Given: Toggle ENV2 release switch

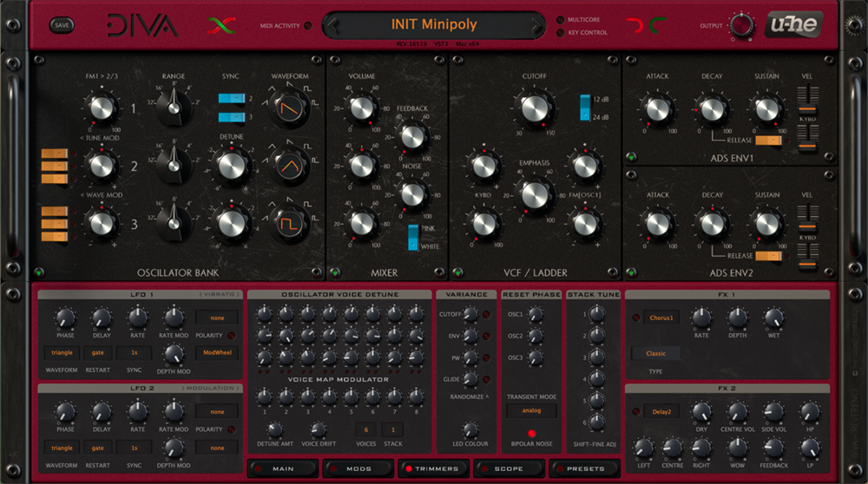Looking at the screenshot, I should click(768, 256).
